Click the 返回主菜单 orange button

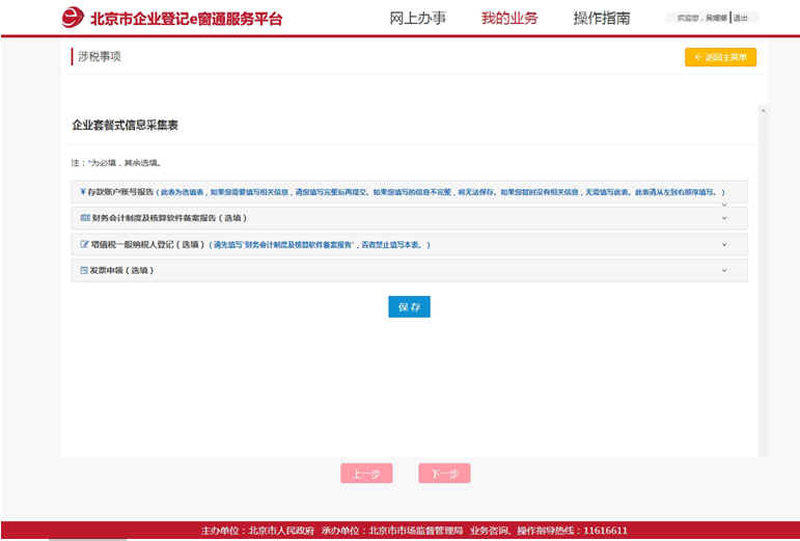[x=720, y=57]
